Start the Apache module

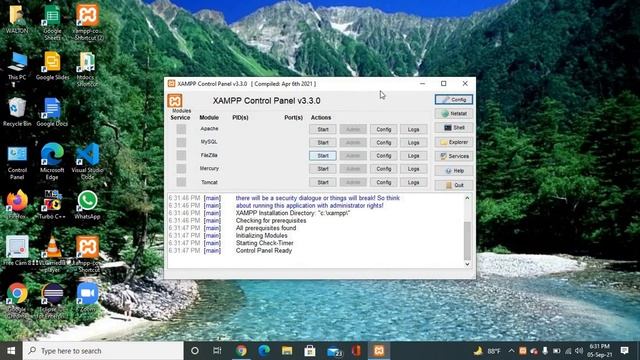tap(323, 129)
